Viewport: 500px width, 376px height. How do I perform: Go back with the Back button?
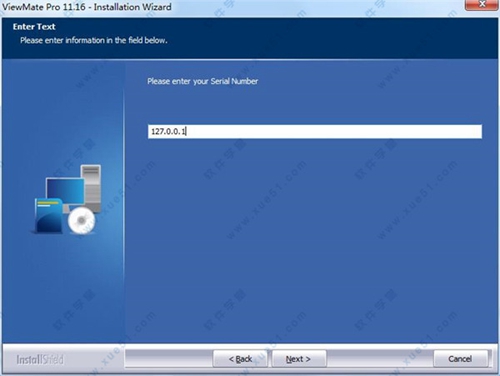pos(240,359)
